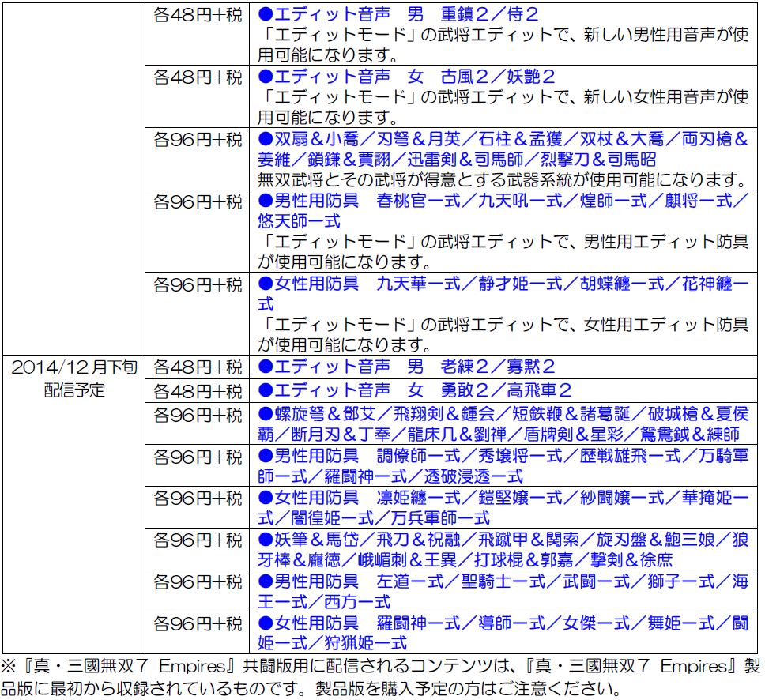Click the continuation line 覇／断月刃＆丁奉／龍床几＆劉禅

[499, 435]
